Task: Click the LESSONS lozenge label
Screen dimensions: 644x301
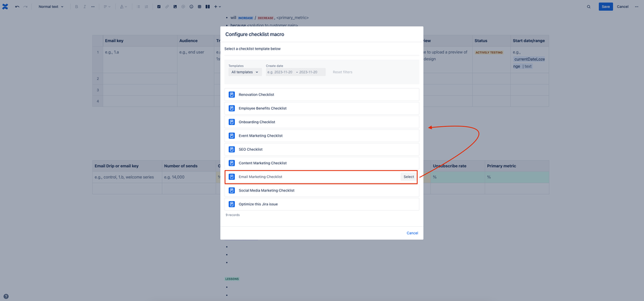Action: pos(232,279)
